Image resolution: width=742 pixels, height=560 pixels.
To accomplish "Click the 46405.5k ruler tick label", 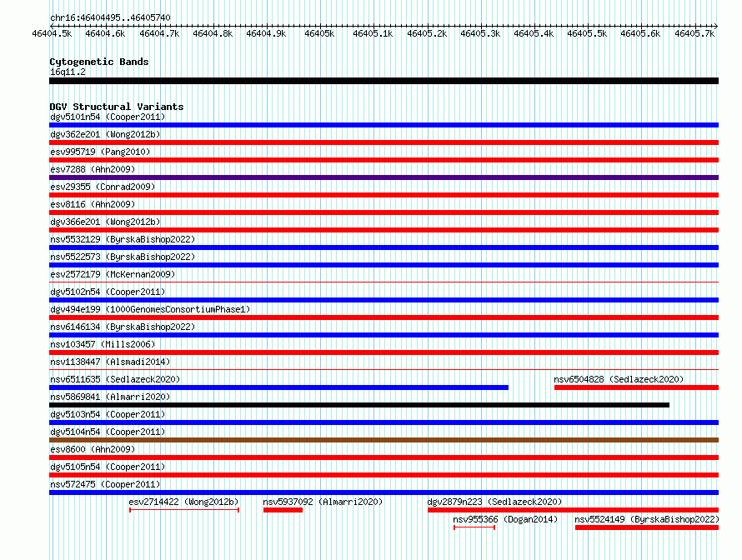I will click(x=587, y=33).
